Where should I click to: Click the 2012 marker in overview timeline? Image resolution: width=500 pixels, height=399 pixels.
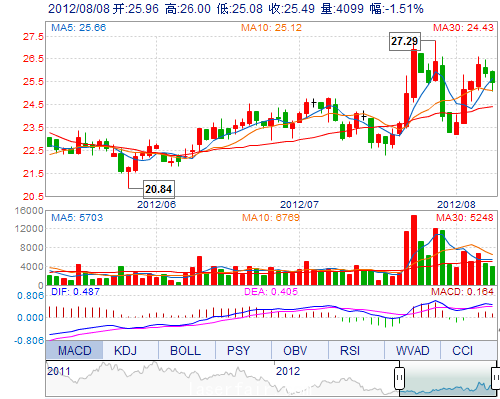(x=288, y=371)
